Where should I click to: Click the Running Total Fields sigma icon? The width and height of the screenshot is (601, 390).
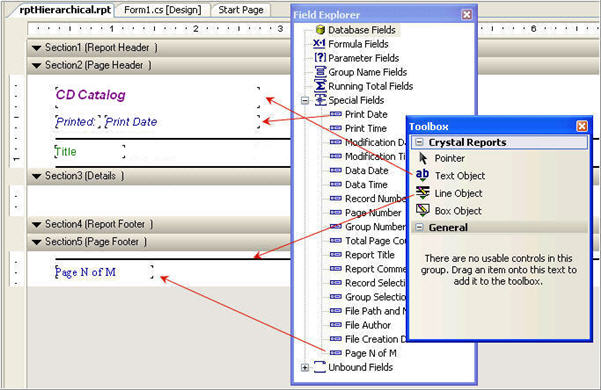(x=320, y=86)
